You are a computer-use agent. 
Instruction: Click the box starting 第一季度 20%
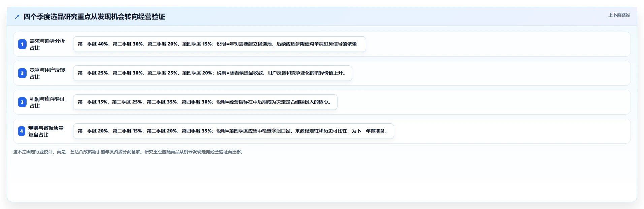coord(233,131)
